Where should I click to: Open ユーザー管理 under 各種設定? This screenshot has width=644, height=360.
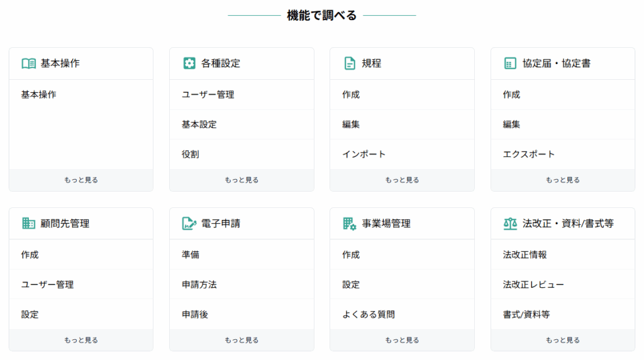241,95
